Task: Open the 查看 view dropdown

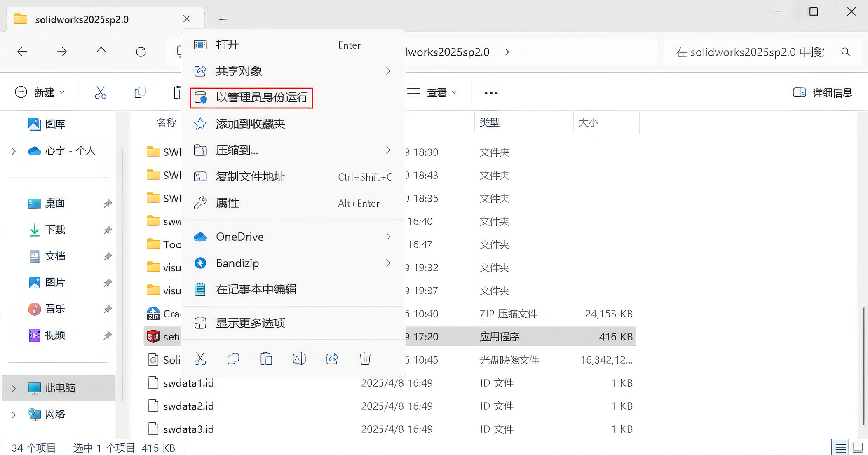Action: coord(432,93)
